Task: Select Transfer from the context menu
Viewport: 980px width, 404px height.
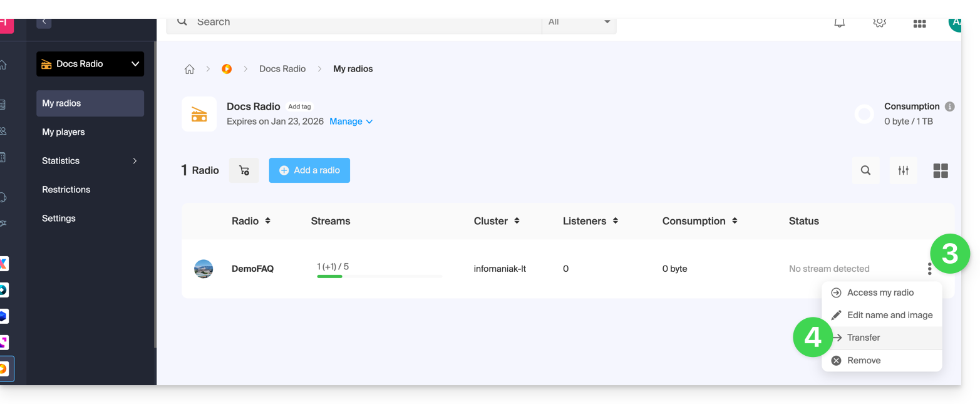Action: point(863,338)
